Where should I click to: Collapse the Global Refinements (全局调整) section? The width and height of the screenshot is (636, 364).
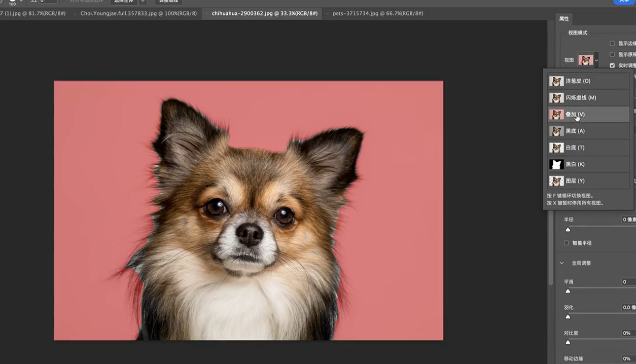click(x=561, y=263)
